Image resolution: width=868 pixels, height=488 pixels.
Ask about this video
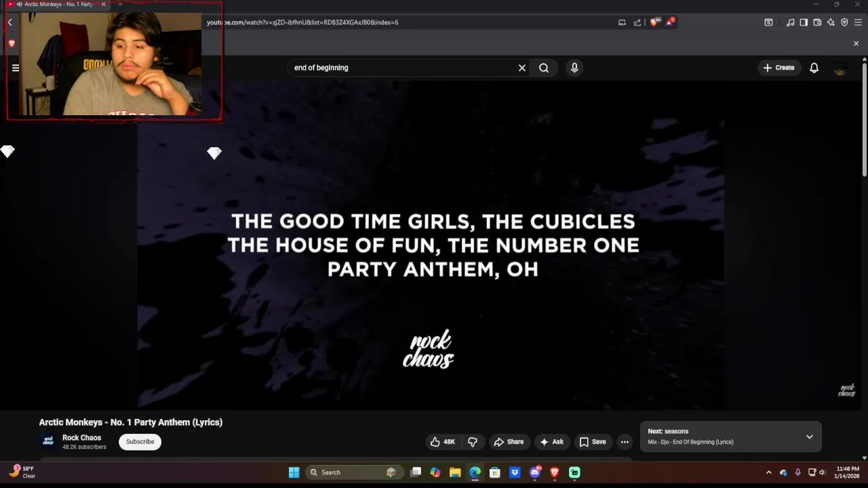[x=552, y=442]
